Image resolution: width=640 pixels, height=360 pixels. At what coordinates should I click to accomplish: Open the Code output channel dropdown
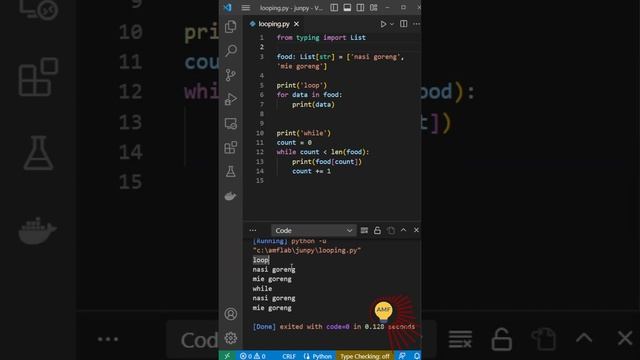313,231
